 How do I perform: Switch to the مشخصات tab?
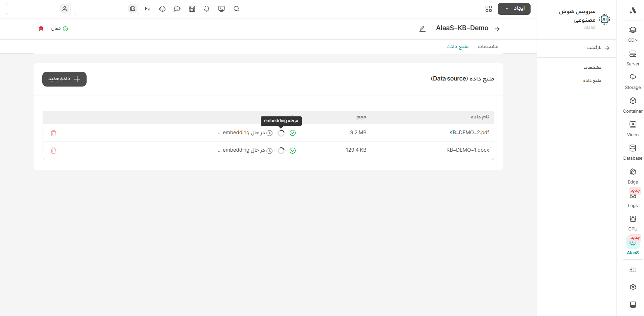tap(488, 46)
